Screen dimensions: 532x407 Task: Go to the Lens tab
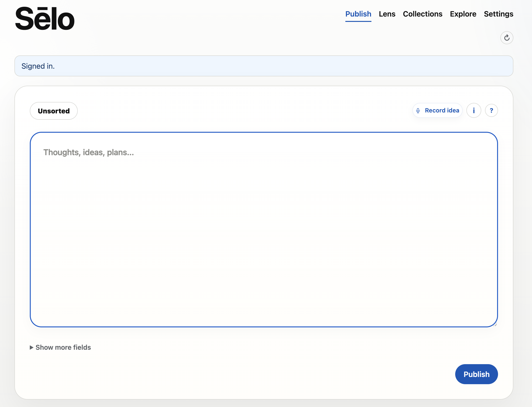click(x=387, y=14)
